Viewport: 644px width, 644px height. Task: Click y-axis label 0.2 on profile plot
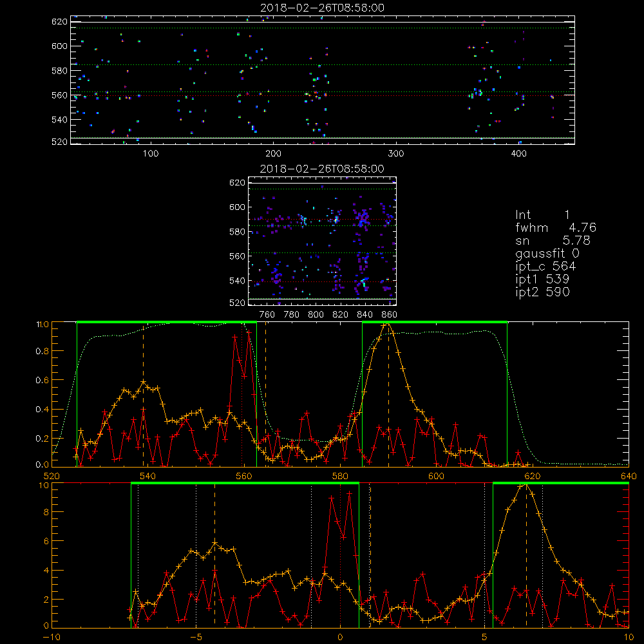click(43, 439)
